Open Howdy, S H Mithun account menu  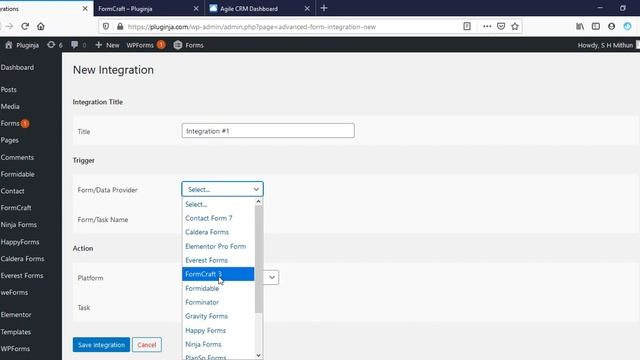point(605,45)
